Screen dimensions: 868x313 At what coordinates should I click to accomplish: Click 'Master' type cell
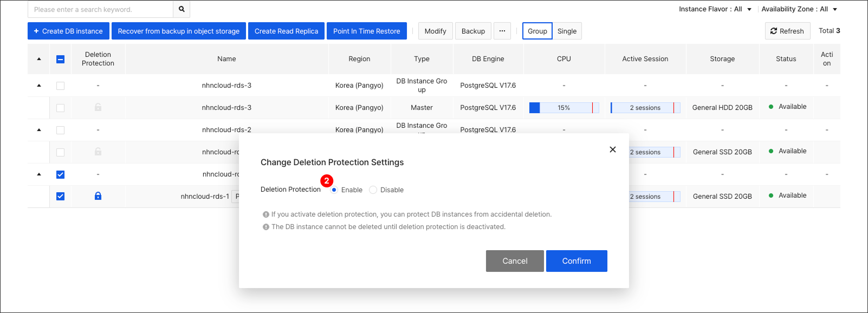pyautogui.click(x=422, y=108)
